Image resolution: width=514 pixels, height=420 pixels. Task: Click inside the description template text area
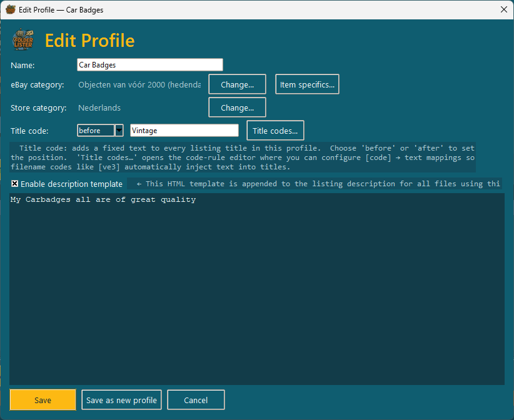(257, 289)
